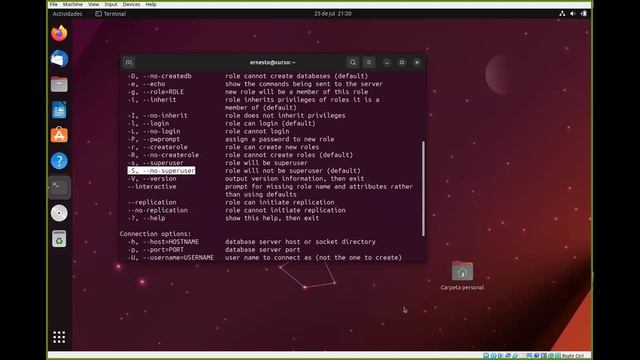Click the text '-V, --version'
This screenshot has height=360, width=640.
tap(152, 179)
